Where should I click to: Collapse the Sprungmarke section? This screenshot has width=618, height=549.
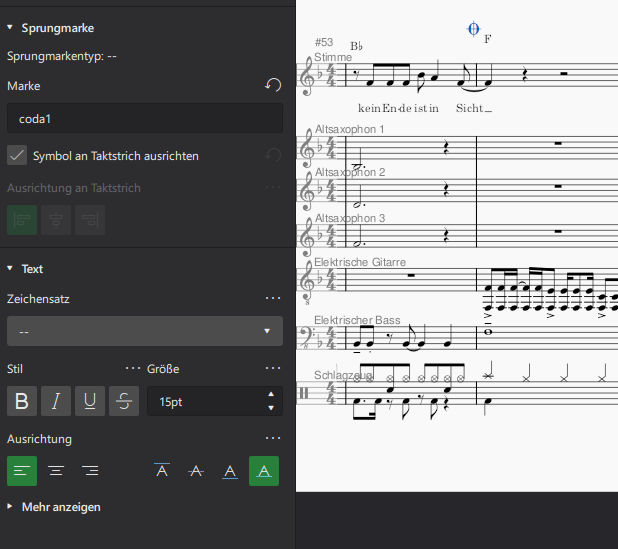(x=10, y=28)
